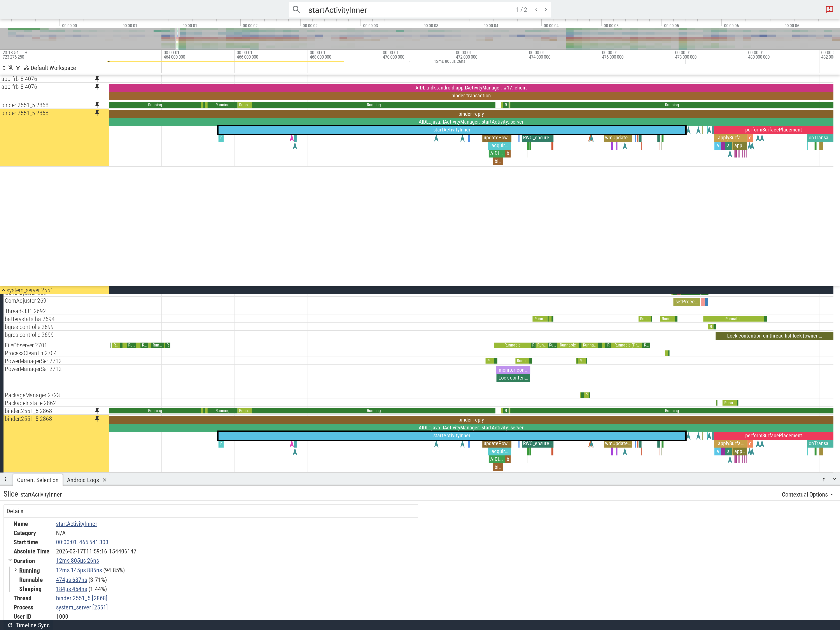Click the unpin all tracks icon
840x630 pixels.
tap(11, 68)
